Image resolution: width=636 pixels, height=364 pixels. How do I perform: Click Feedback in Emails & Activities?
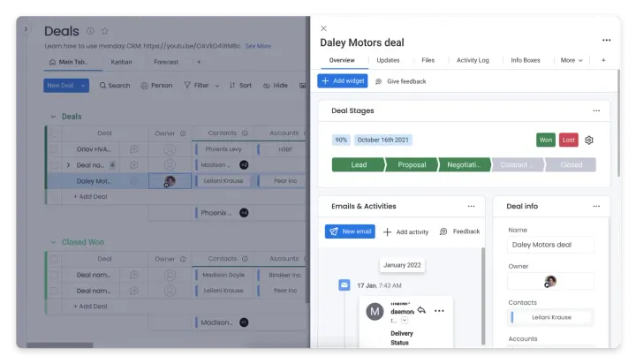click(x=459, y=231)
